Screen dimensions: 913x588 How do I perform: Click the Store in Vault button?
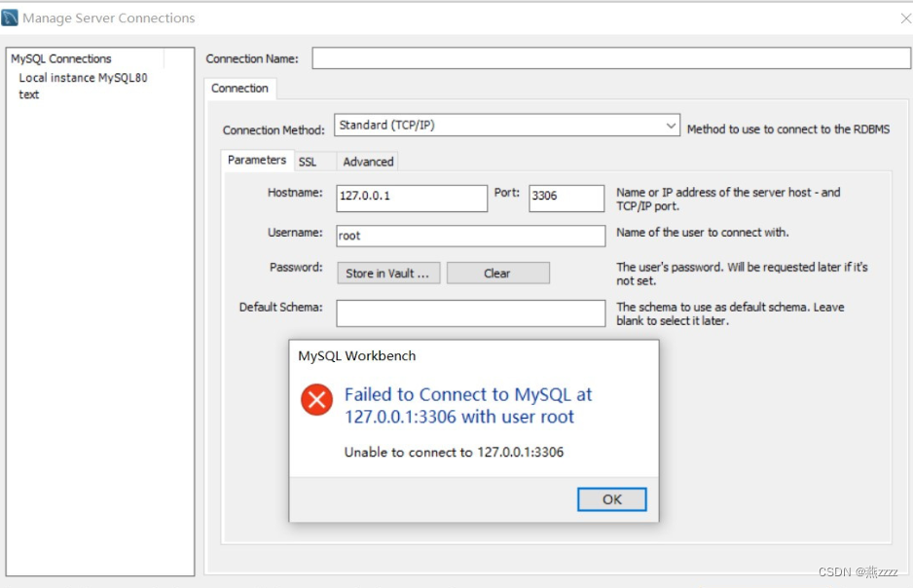[387, 273]
